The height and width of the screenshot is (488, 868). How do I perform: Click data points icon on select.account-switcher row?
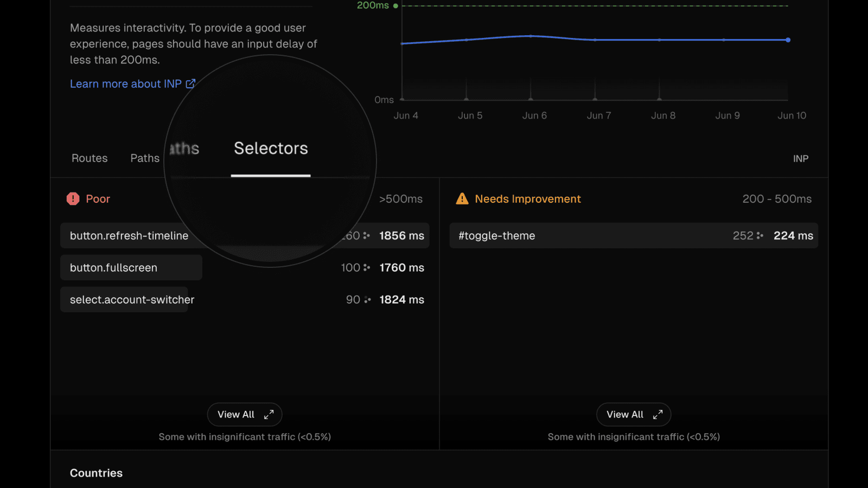[x=367, y=300]
